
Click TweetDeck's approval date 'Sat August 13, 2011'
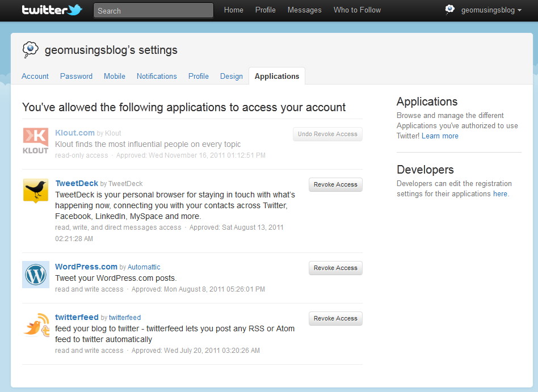(x=253, y=227)
